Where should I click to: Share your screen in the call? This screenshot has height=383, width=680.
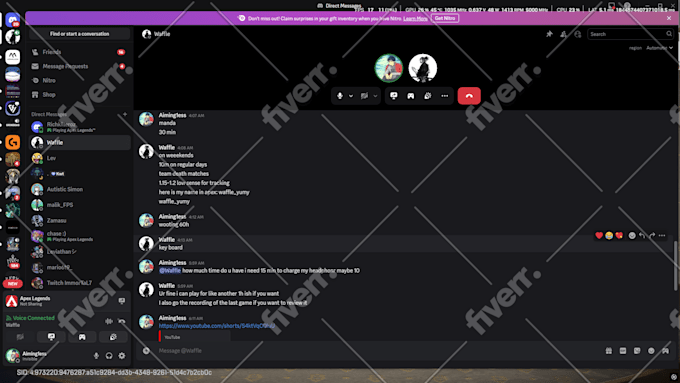pos(393,96)
